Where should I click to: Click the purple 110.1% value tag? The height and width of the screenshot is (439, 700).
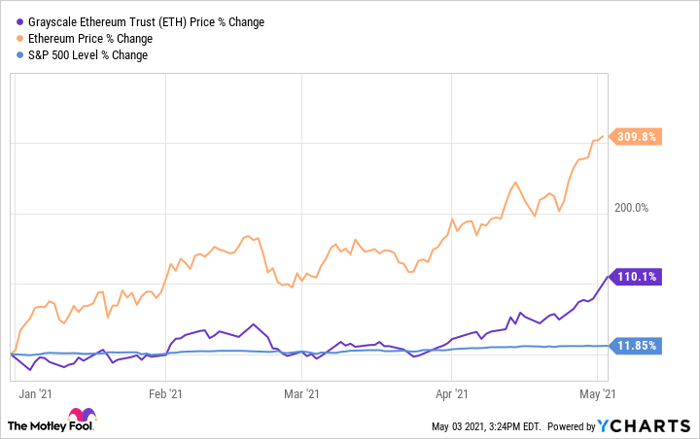click(x=634, y=276)
